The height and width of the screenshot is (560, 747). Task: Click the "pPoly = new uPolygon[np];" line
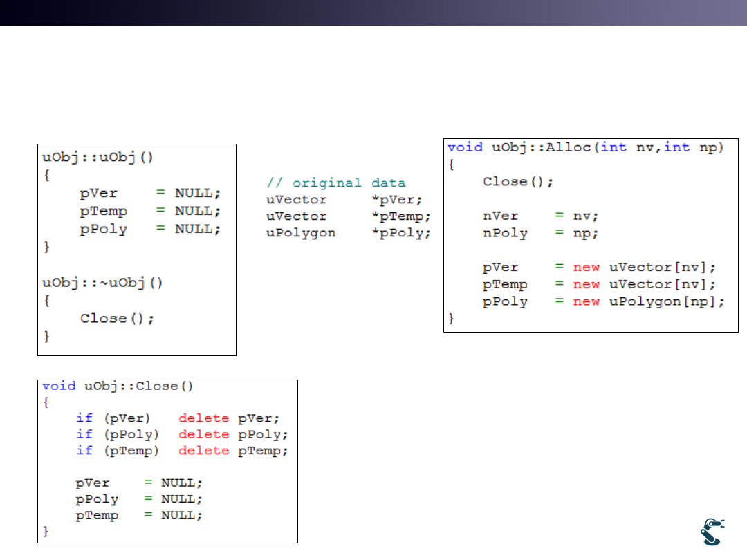coord(603,301)
